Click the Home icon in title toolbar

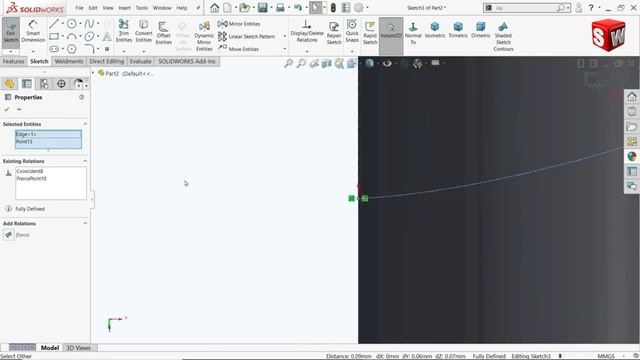point(214,7)
